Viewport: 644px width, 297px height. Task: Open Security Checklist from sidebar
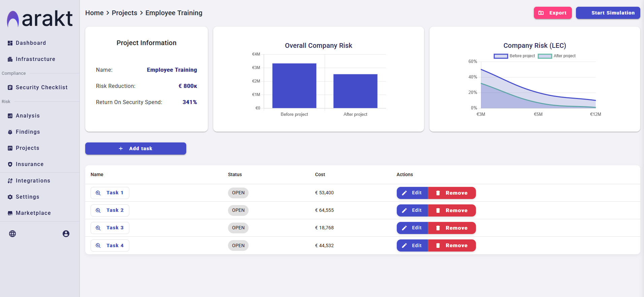pos(41,88)
